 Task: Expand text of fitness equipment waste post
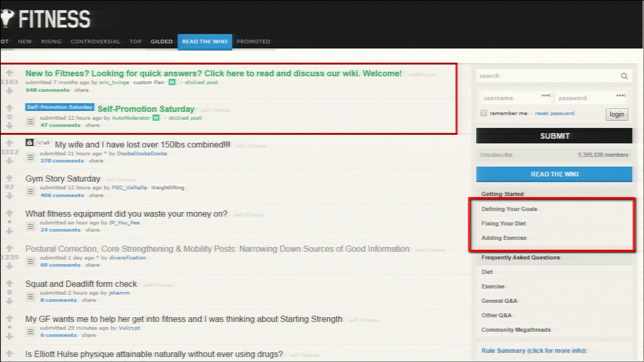click(30, 227)
